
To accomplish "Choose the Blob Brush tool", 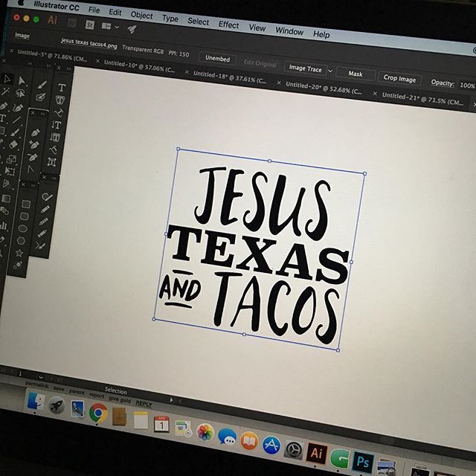I will (x=41, y=97).
